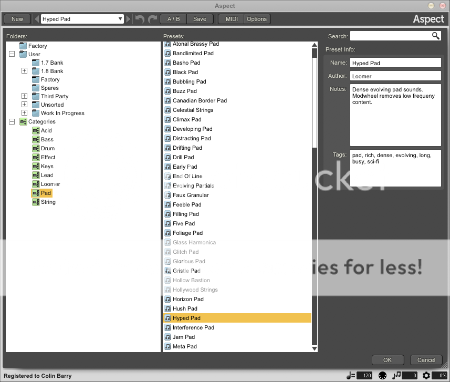Click the Author field

click(395, 76)
